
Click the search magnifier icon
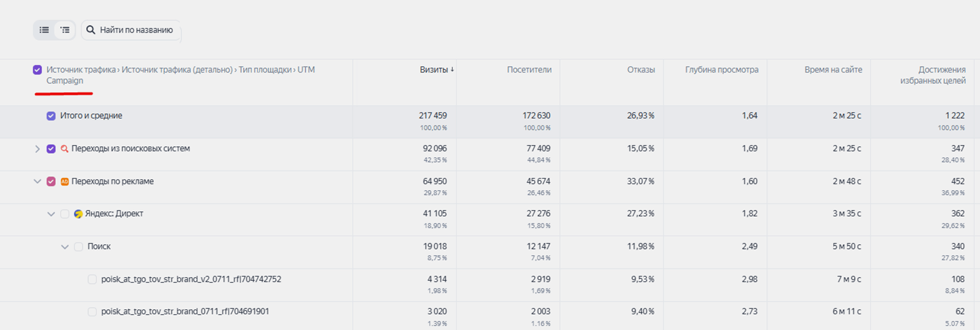(91, 30)
